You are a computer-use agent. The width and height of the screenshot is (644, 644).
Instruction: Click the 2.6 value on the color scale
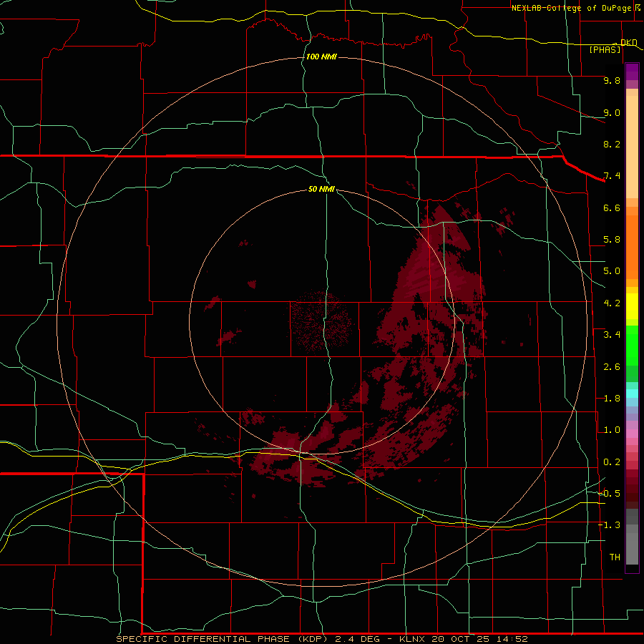[612, 367]
